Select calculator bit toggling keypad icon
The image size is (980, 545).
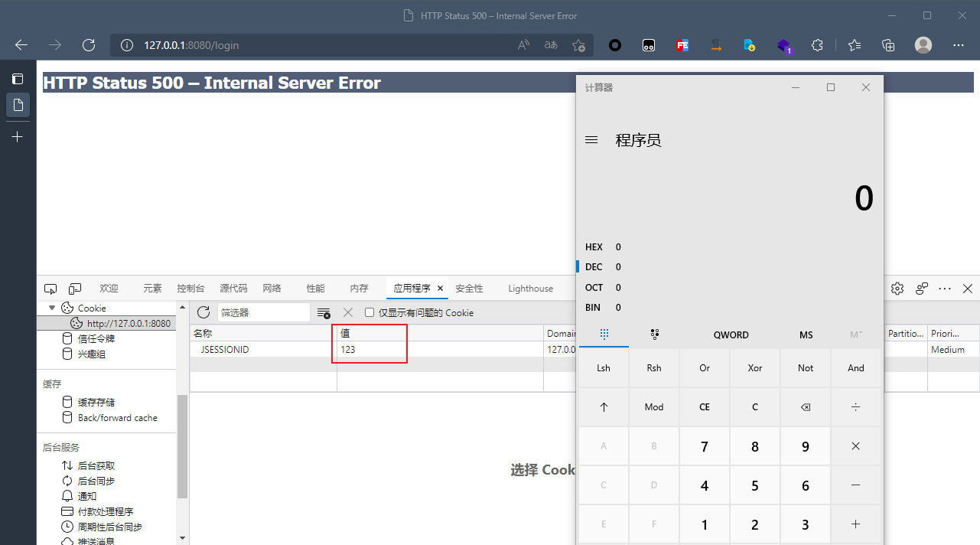[654, 335]
